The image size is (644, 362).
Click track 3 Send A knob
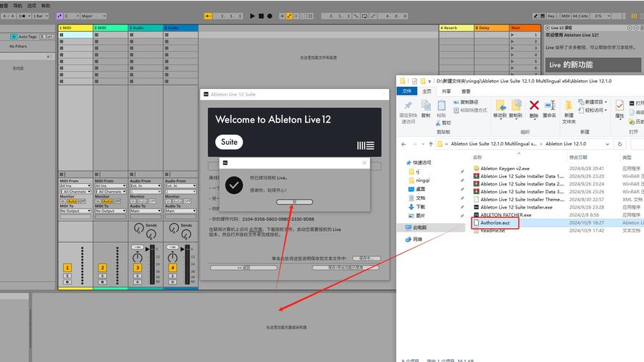[x=139, y=227]
